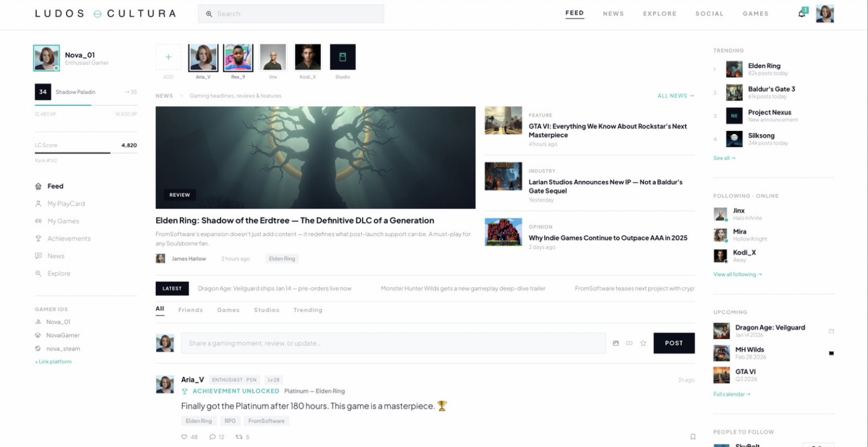Repost Aria_V's Platinum post

coord(239,437)
